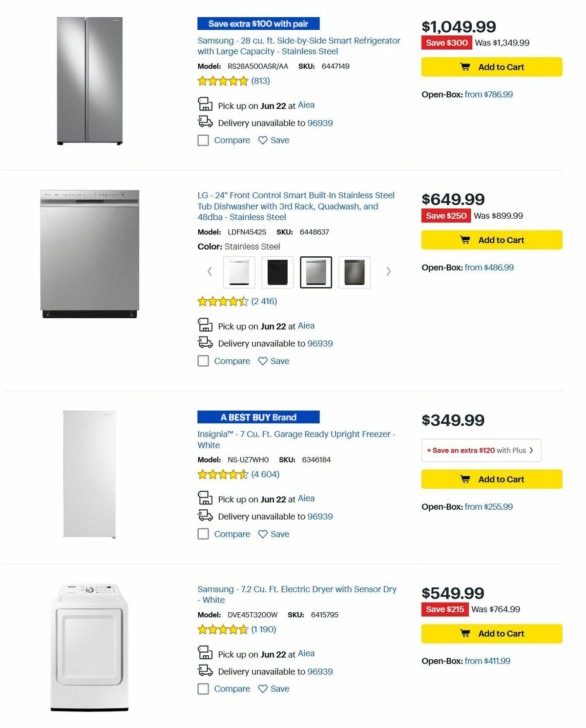Click the 96939 zip code link

pos(319,123)
